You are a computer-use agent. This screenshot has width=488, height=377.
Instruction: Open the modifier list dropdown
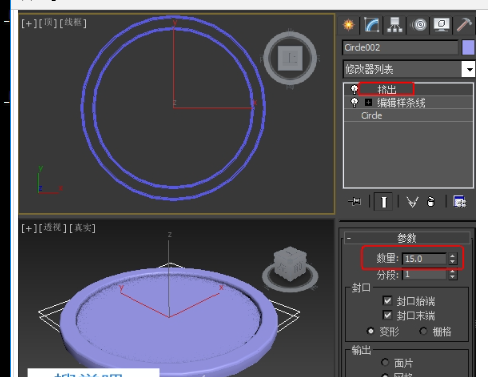pyautogui.click(x=408, y=69)
